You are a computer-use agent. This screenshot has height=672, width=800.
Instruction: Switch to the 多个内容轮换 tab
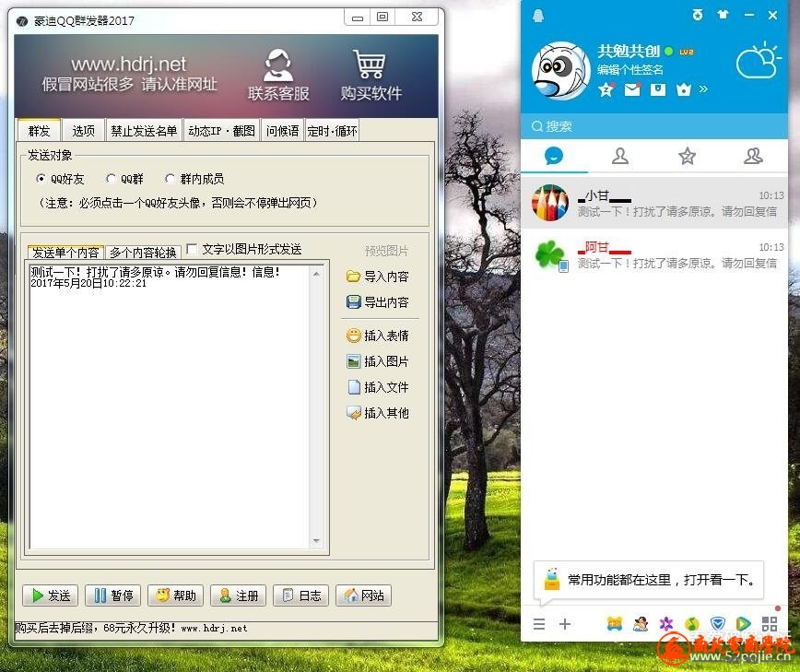[143, 252]
